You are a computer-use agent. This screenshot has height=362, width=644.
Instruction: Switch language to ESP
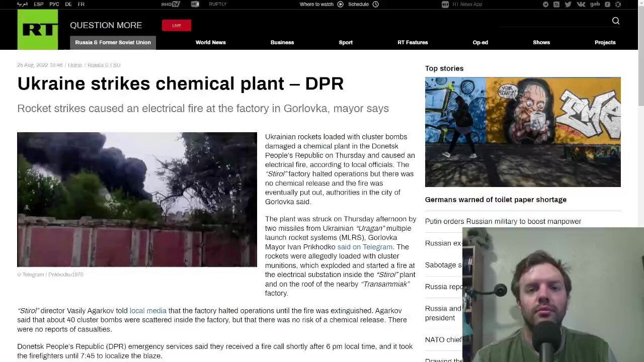[x=39, y=4]
